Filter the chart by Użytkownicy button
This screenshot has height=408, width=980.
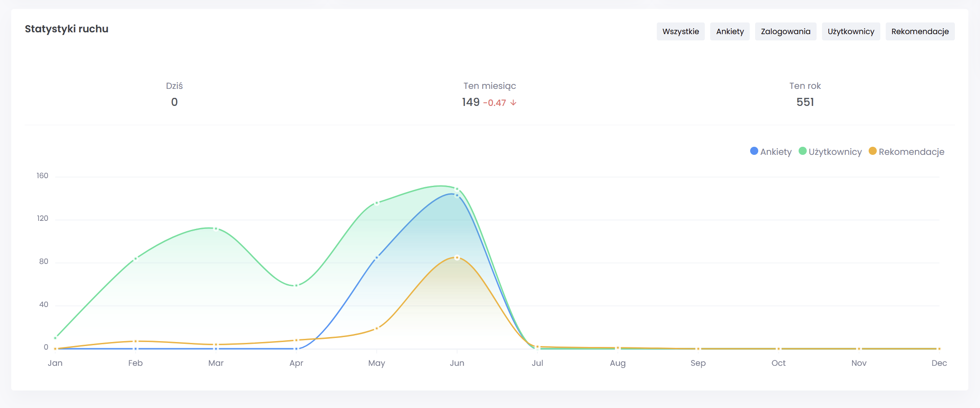coord(851,31)
